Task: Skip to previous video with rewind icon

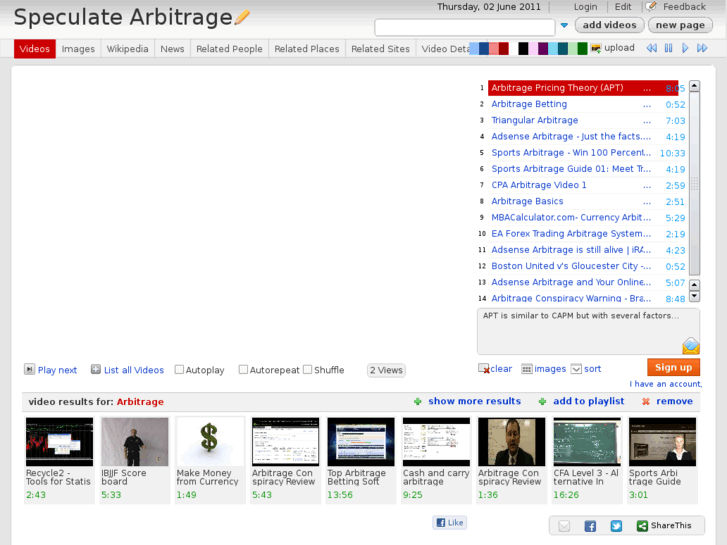Action: tap(651, 48)
